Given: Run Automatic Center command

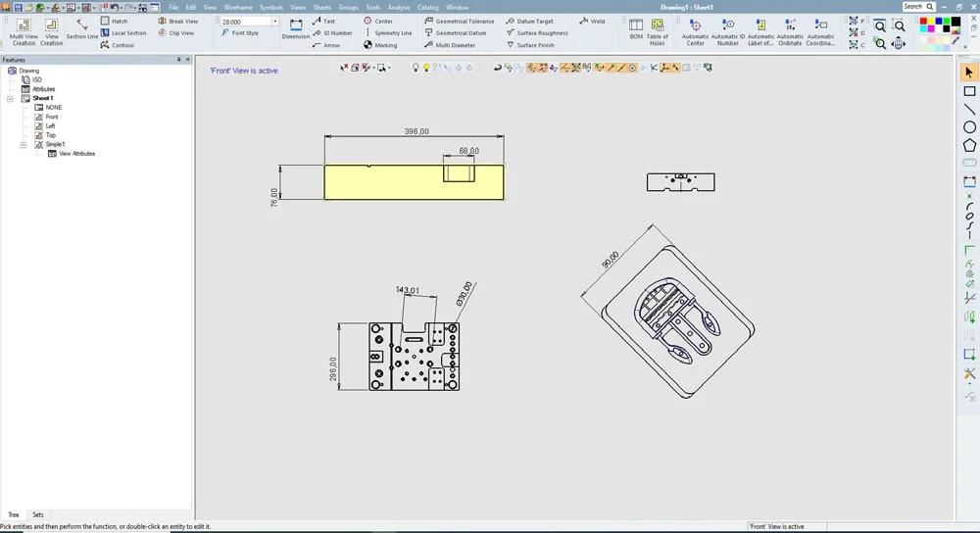Looking at the screenshot, I should 695,32.
